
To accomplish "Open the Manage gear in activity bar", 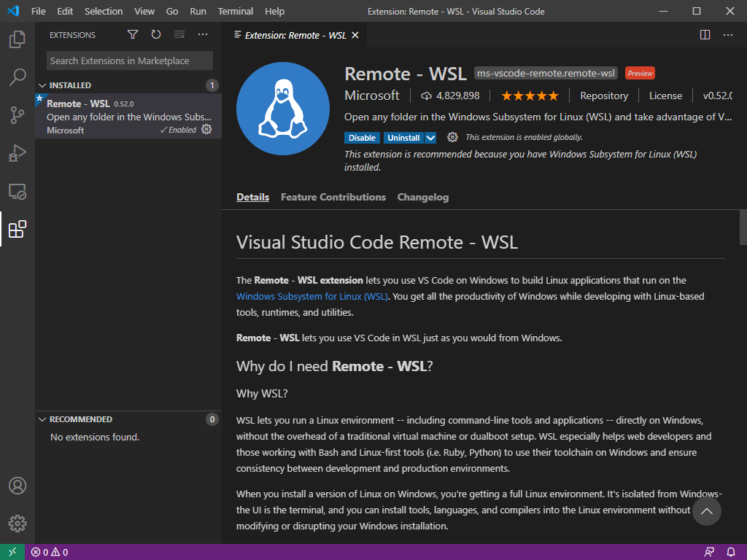I will [18, 524].
